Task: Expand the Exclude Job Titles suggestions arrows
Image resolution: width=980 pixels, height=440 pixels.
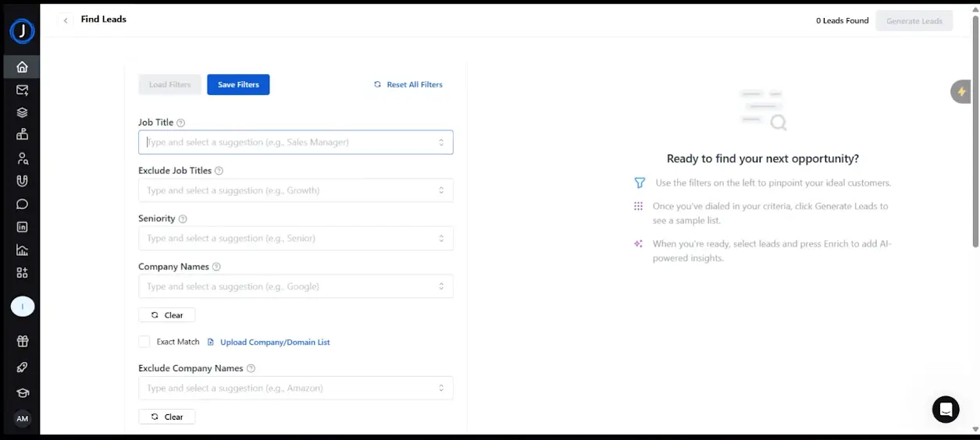Action: pos(440,190)
